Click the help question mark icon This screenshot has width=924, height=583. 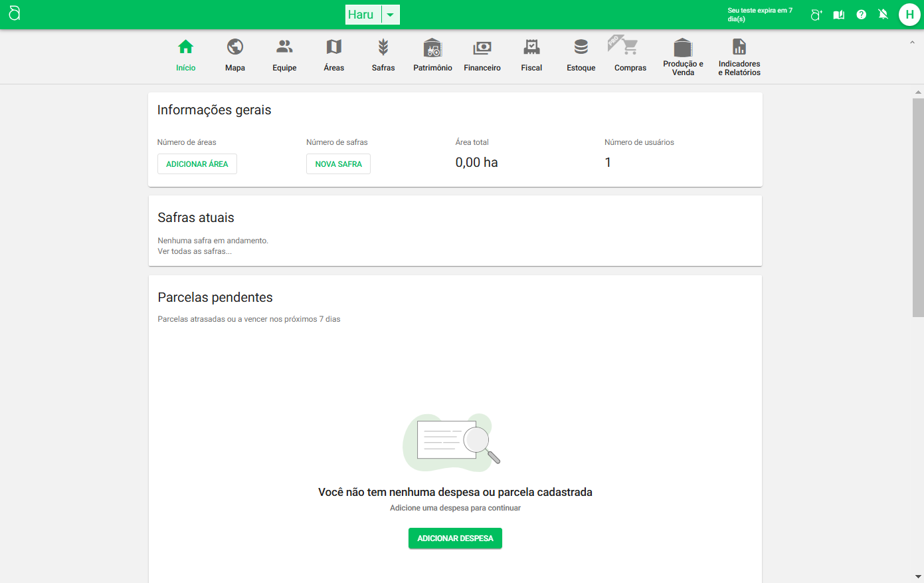(861, 15)
